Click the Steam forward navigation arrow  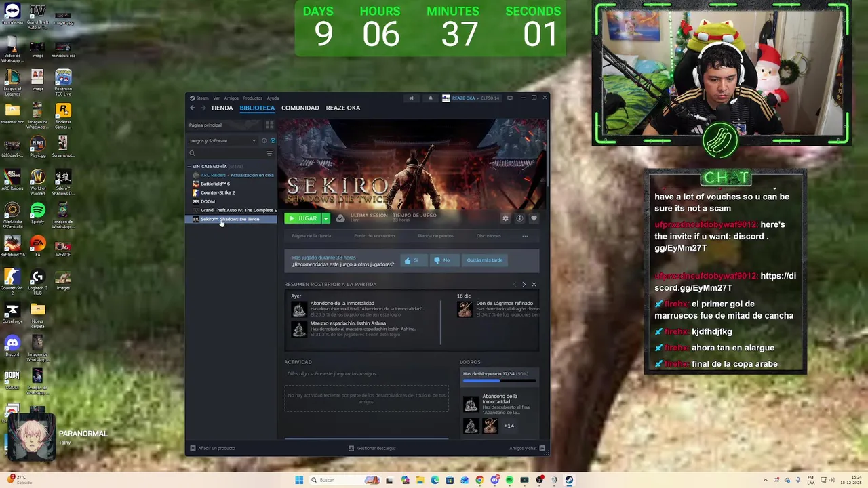pyautogui.click(x=203, y=108)
